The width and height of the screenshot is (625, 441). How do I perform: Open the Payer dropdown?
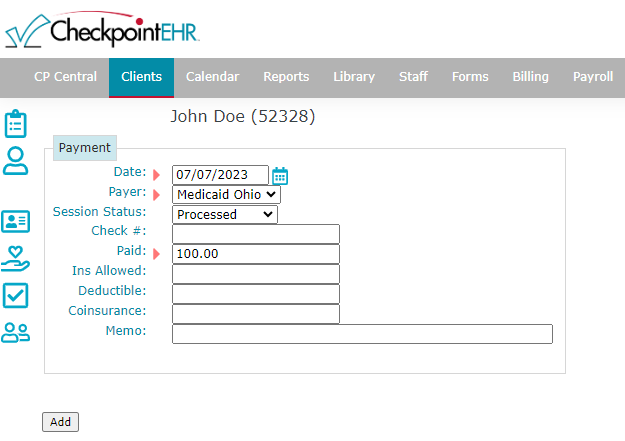click(x=226, y=195)
